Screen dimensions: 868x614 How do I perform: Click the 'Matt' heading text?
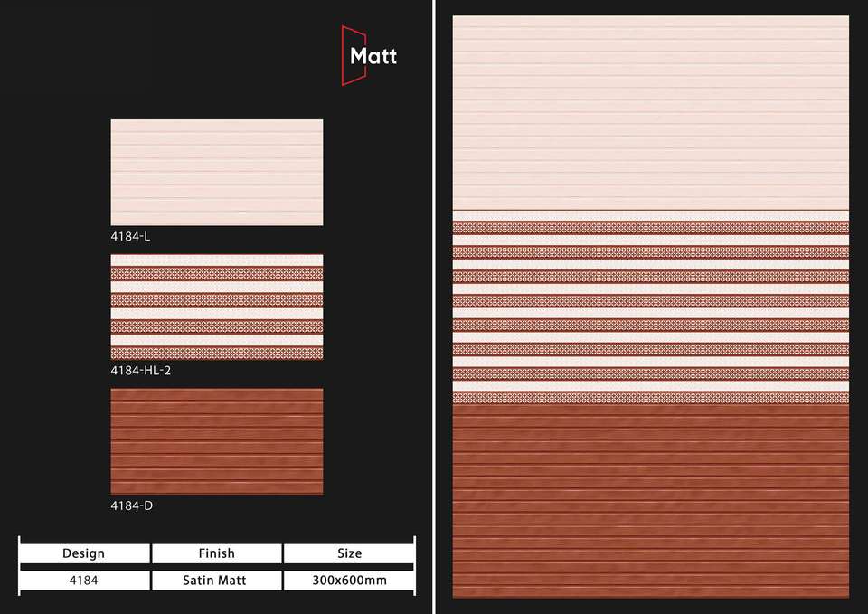point(373,56)
